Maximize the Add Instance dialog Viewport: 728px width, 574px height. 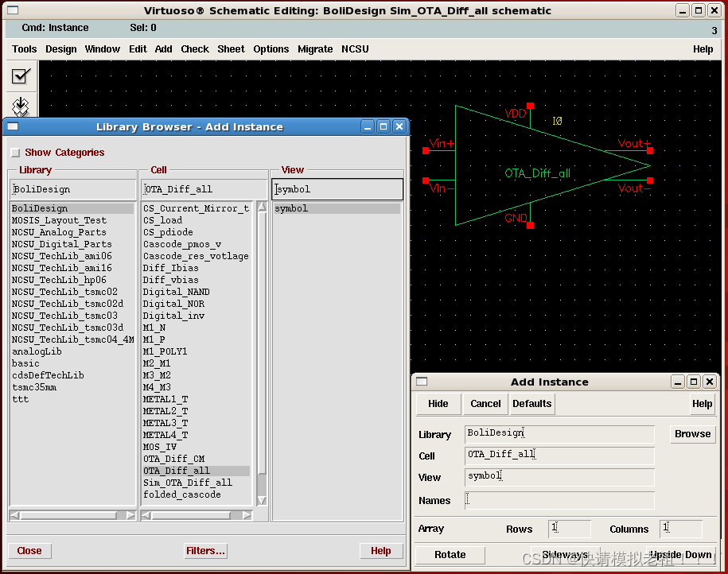click(694, 382)
